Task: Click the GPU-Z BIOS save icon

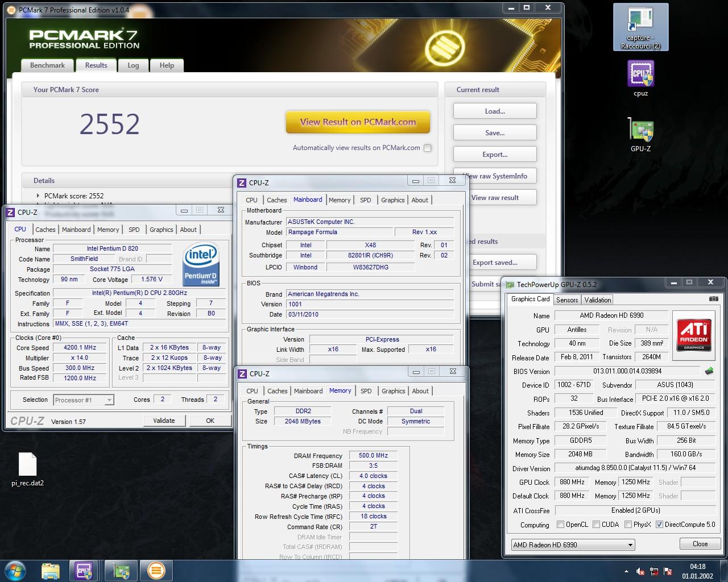Action: 709,371
